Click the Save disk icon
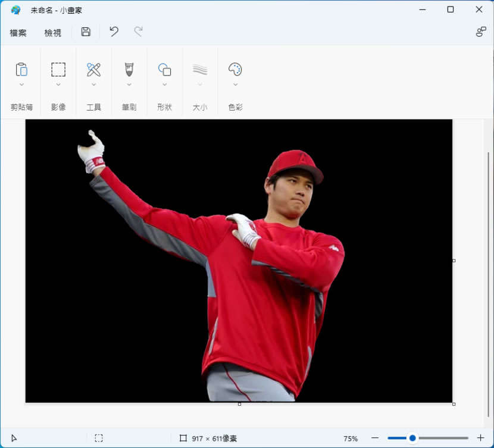Image resolution: width=494 pixels, height=448 pixels. (86, 32)
